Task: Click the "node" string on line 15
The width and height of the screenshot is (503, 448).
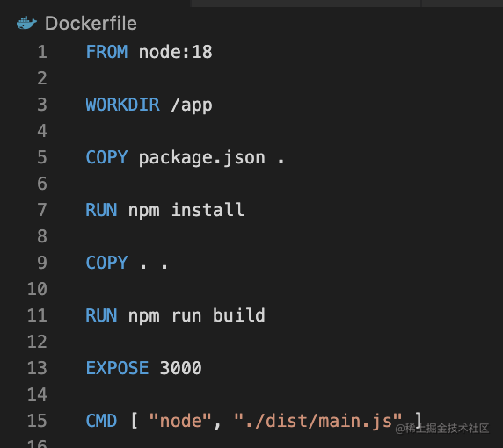Action: pyautogui.click(x=180, y=421)
